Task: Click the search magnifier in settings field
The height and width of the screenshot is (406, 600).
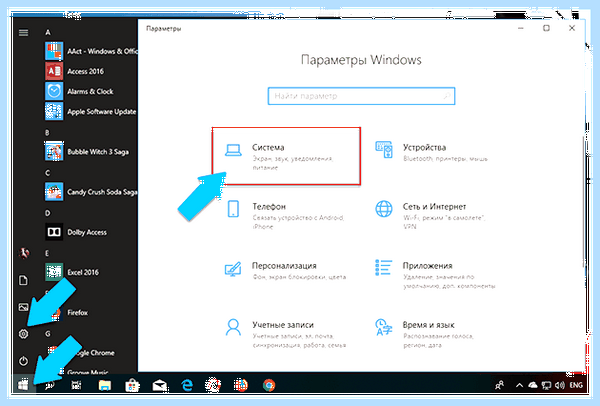Action: pyautogui.click(x=447, y=96)
